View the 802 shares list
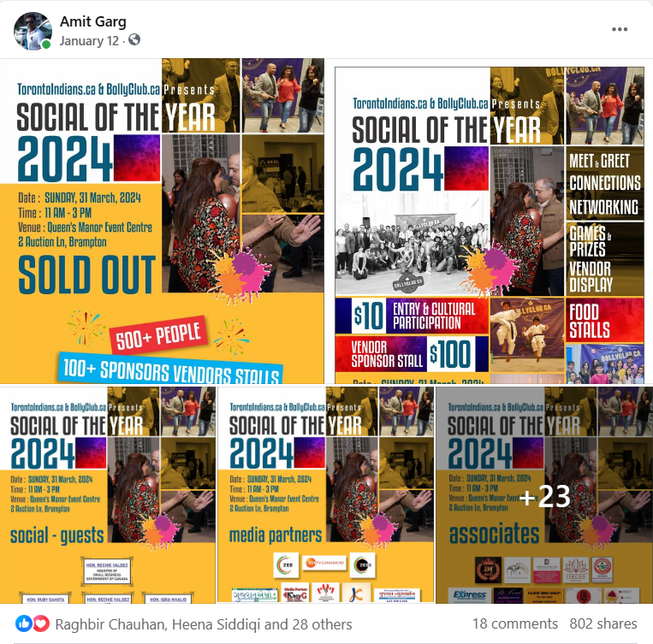This screenshot has width=653, height=644. point(603,623)
